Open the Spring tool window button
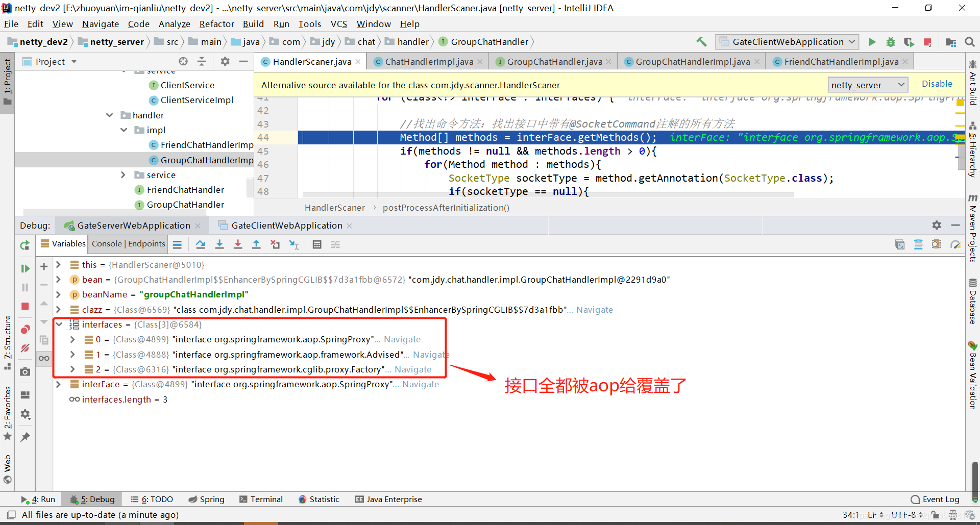The width and height of the screenshot is (980, 525). click(206, 499)
